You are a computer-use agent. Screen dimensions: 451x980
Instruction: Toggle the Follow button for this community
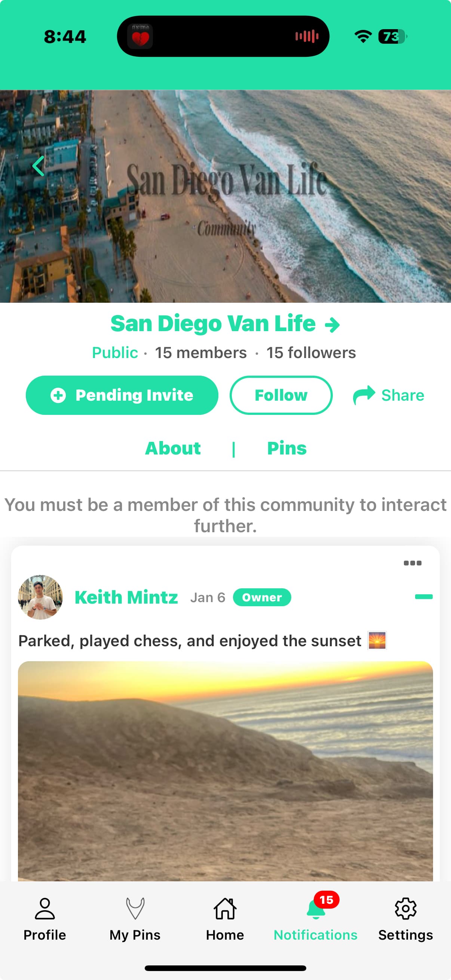click(281, 395)
